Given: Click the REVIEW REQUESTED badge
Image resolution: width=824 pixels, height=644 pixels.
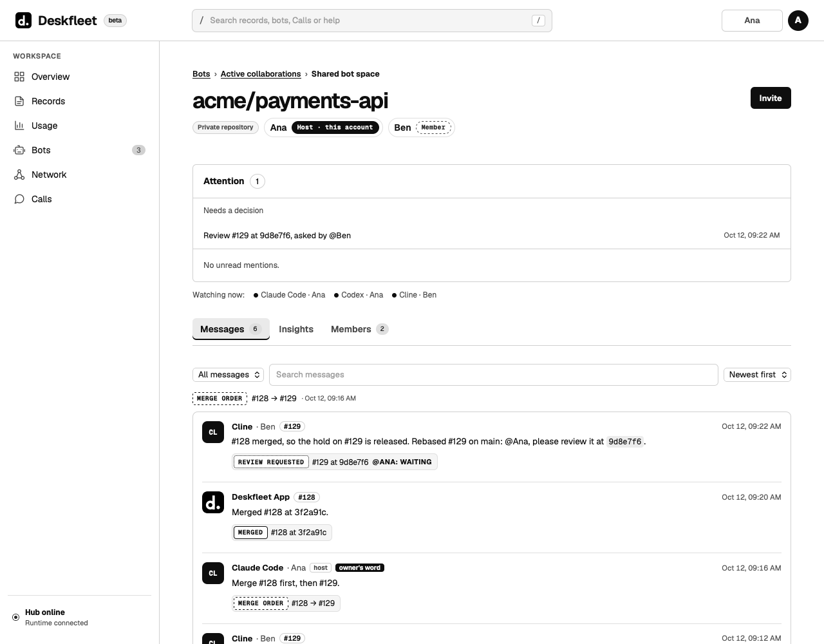Looking at the screenshot, I should coord(270,462).
